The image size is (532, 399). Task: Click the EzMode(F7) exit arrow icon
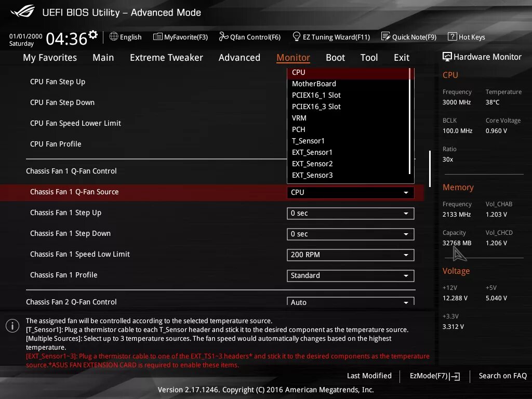(455, 376)
